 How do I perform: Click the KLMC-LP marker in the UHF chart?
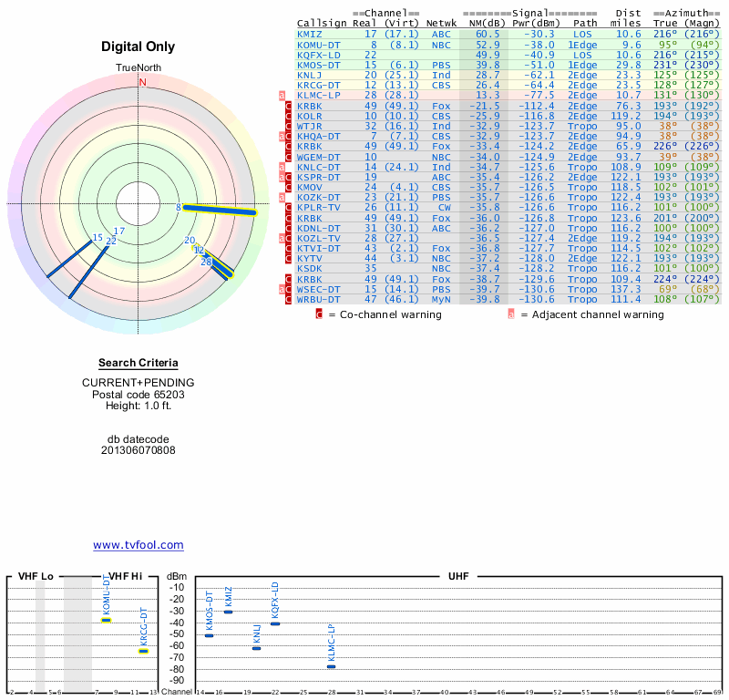(331, 666)
